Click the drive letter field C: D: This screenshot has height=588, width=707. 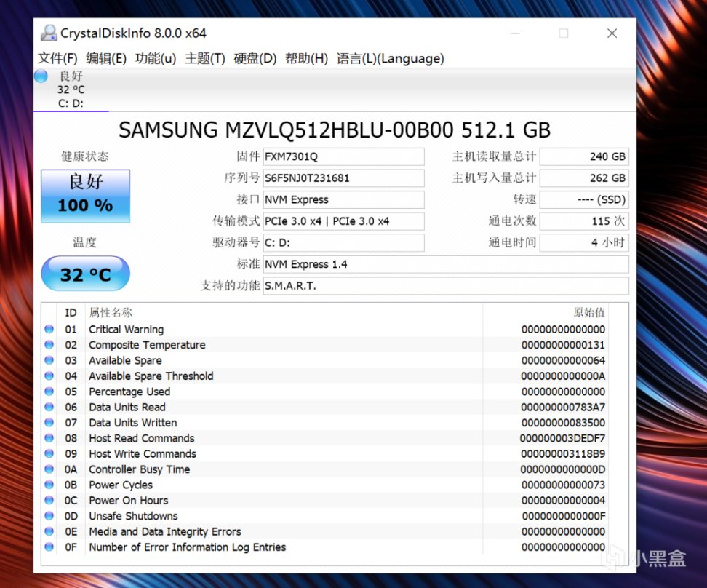click(343, 243)
